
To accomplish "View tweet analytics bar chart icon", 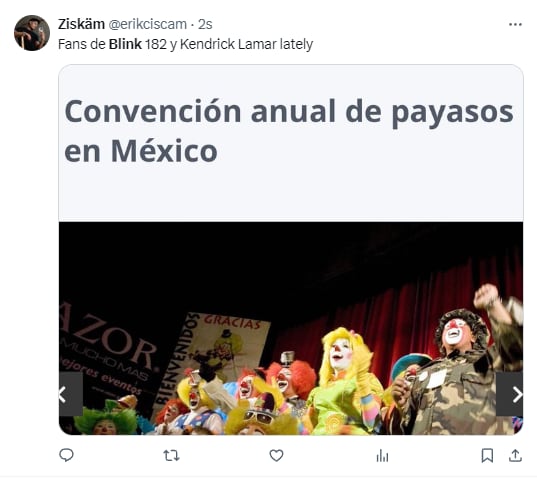I will point(382,456).
